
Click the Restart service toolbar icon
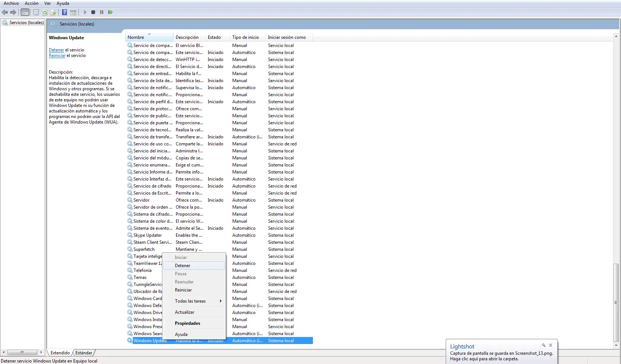[x=110, y=12]
